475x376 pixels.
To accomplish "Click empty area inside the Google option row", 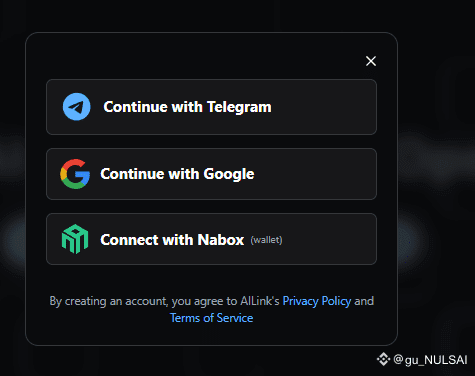I will click(x=317, y=174).
